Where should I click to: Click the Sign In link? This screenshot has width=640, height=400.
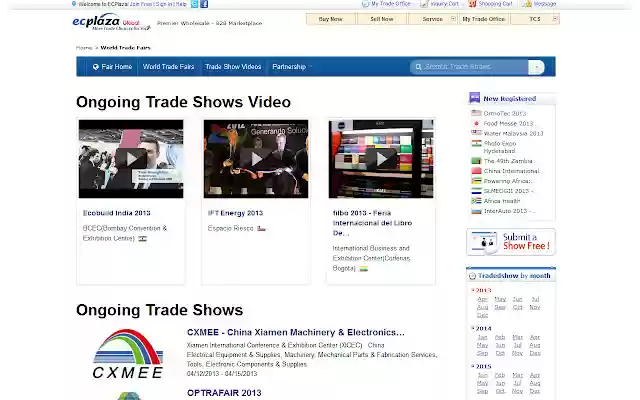coord(164,4)
